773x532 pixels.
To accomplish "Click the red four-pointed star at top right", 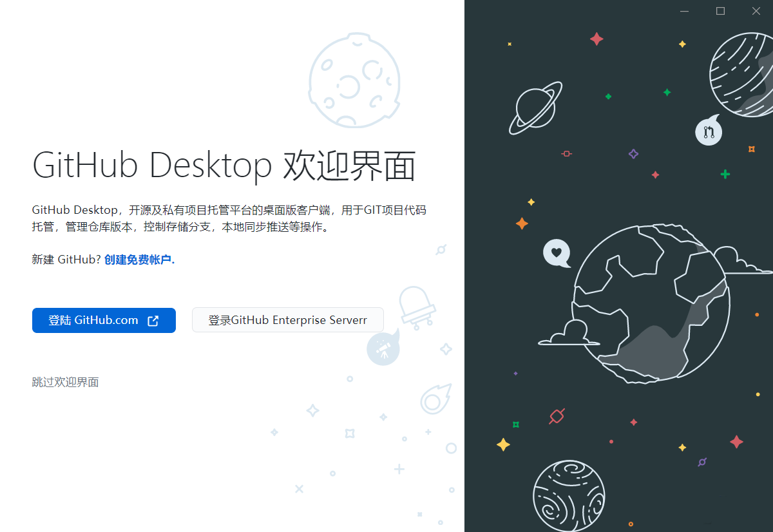I will pyautogui.click(x=596, y=39).
